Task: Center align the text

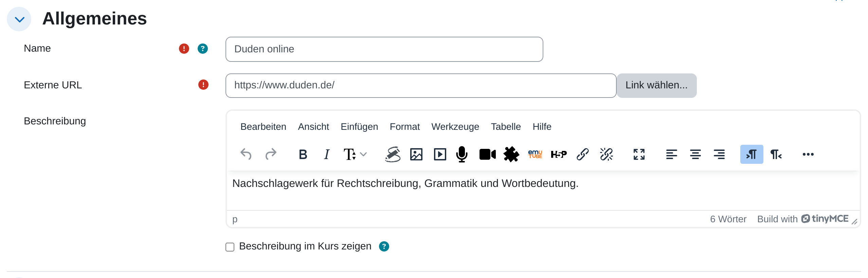Action: click(x=695, y=154)
